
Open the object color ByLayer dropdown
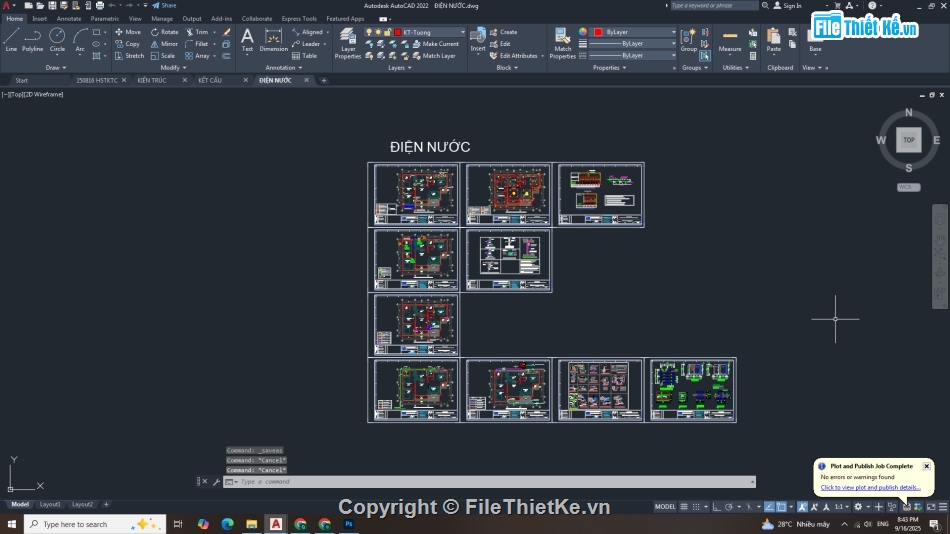pyautogui.click(x=673, y=32)
